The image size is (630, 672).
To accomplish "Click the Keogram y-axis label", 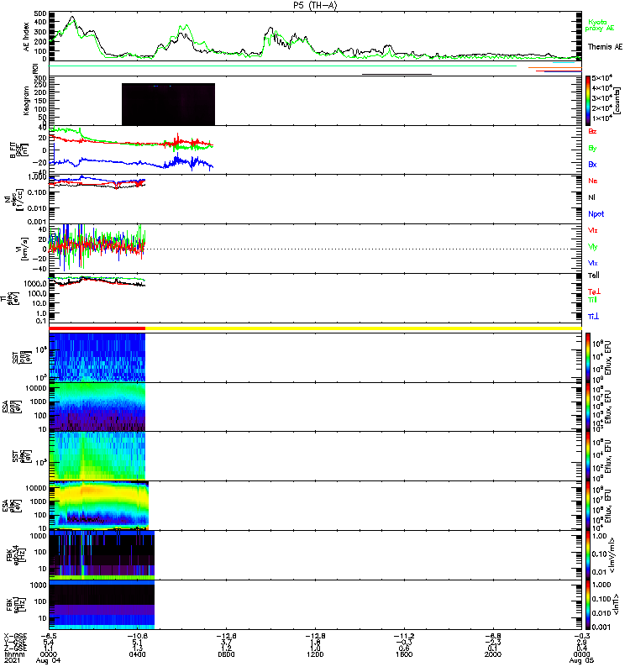I will coord(27,101).
